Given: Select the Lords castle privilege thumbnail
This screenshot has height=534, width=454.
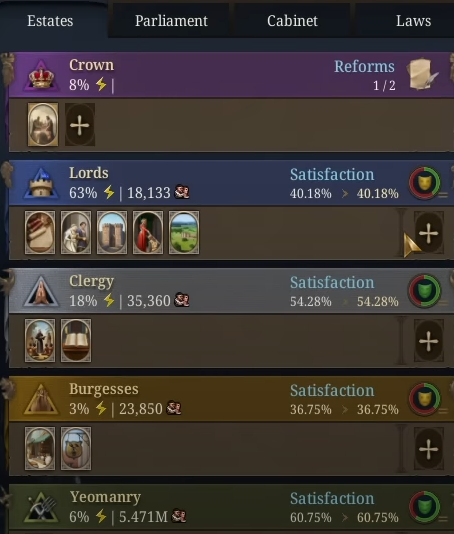Looking at the screenshot, I should point(112,233).
